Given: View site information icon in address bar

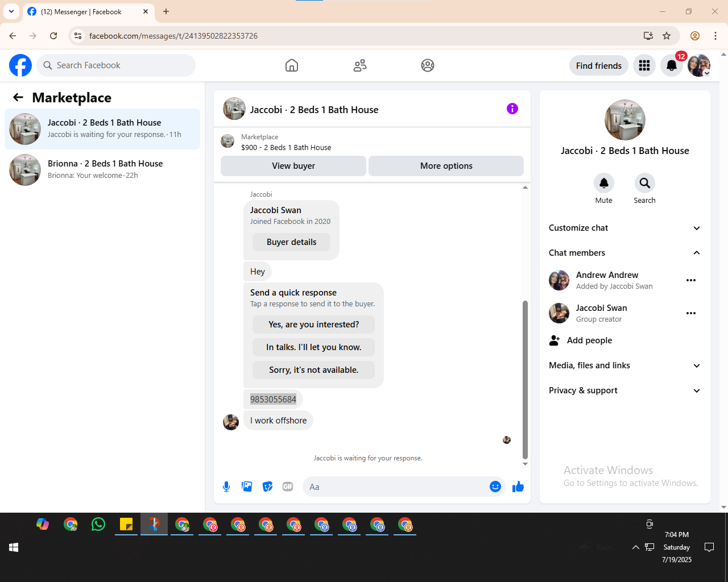Looking at the screenshot, I should tap(78, 36).
